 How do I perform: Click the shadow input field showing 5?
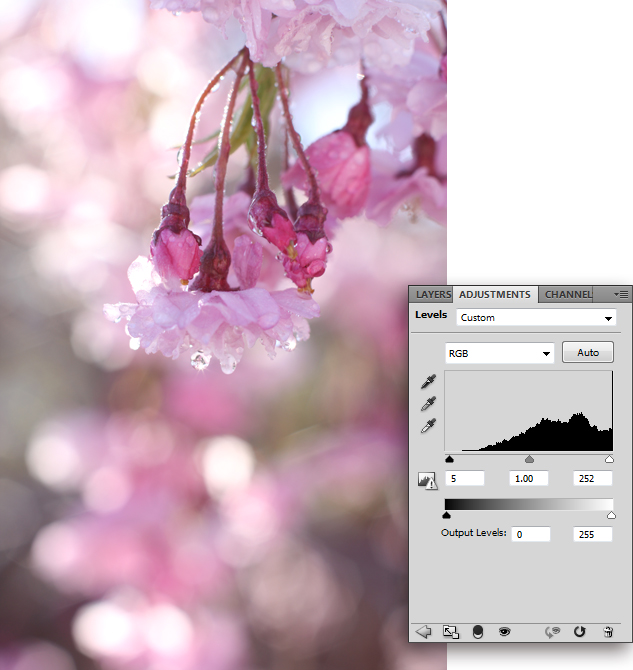click(465, 479)
